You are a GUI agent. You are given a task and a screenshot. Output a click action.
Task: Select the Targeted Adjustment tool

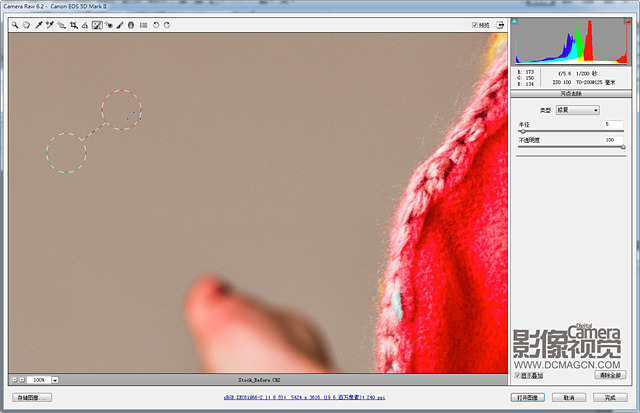click(x=62, y=25)
